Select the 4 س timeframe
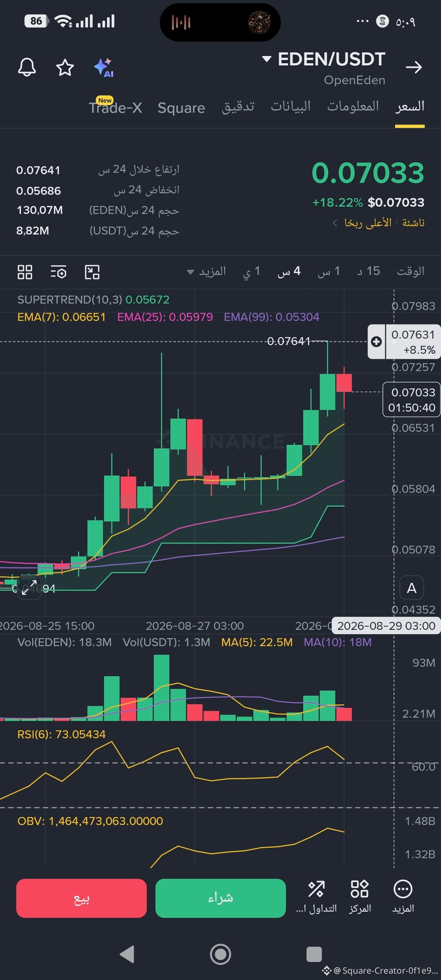Viewport: 441px width, 980px height. coord(289,271)
